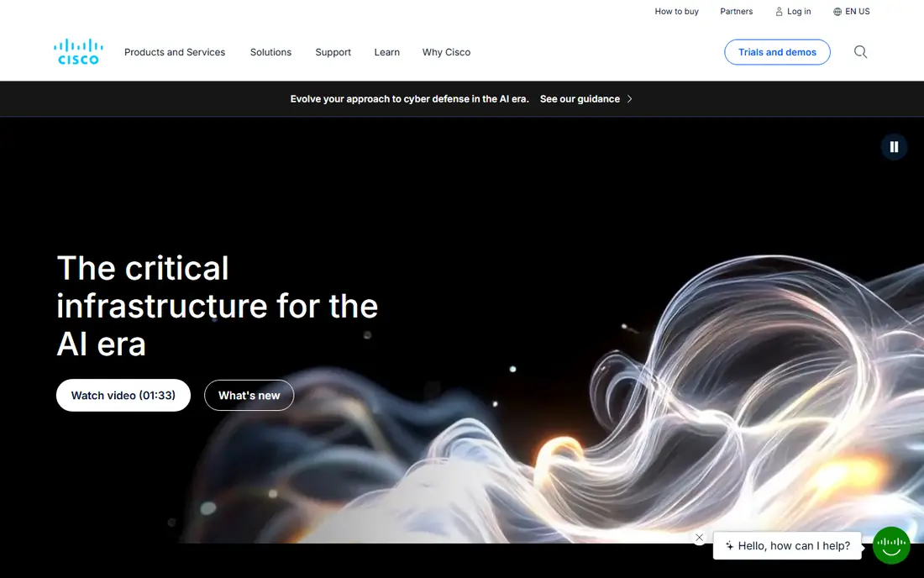Viewport: 924px width, 578px height.
Task: Click the cyber defense banner text
Action: [410, 99]
